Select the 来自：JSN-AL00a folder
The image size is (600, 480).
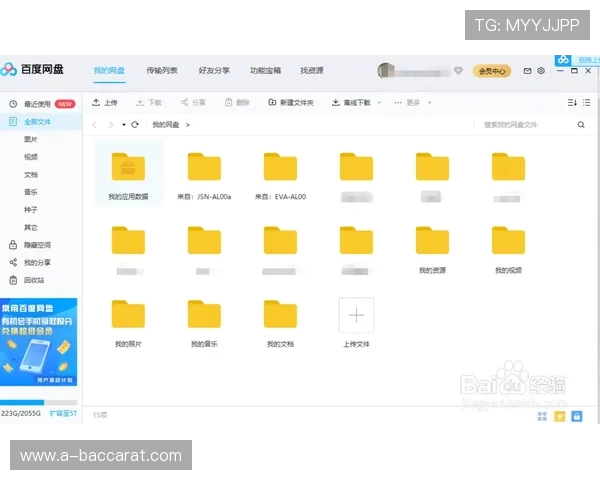point(204,176)
